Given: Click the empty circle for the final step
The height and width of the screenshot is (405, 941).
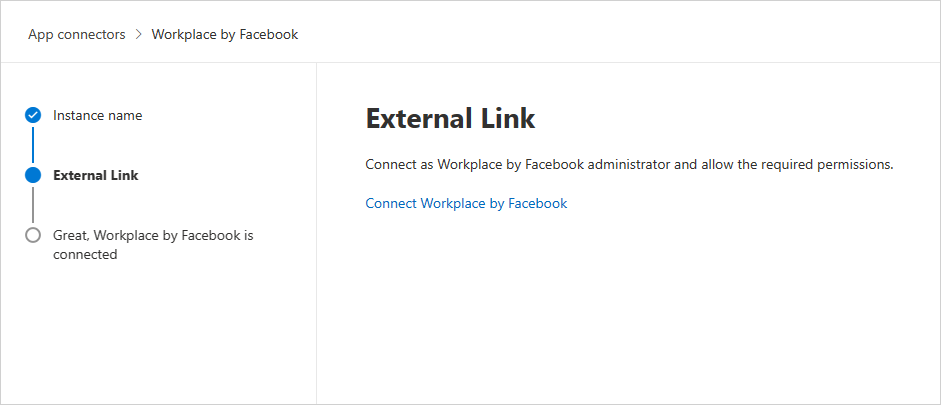Looking at the screenshot, I should [x=33, y=235].
